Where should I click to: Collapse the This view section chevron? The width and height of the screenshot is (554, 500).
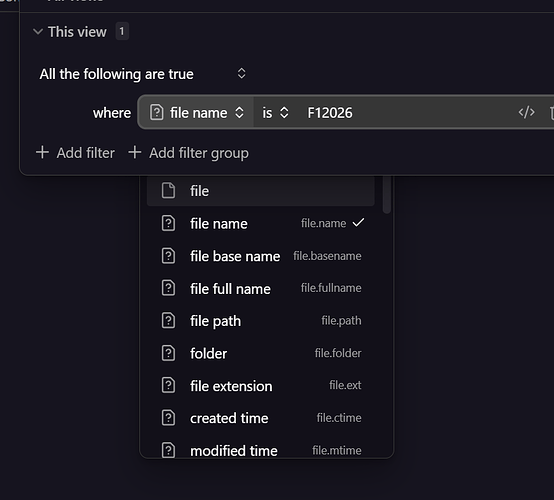pos(38,32)
